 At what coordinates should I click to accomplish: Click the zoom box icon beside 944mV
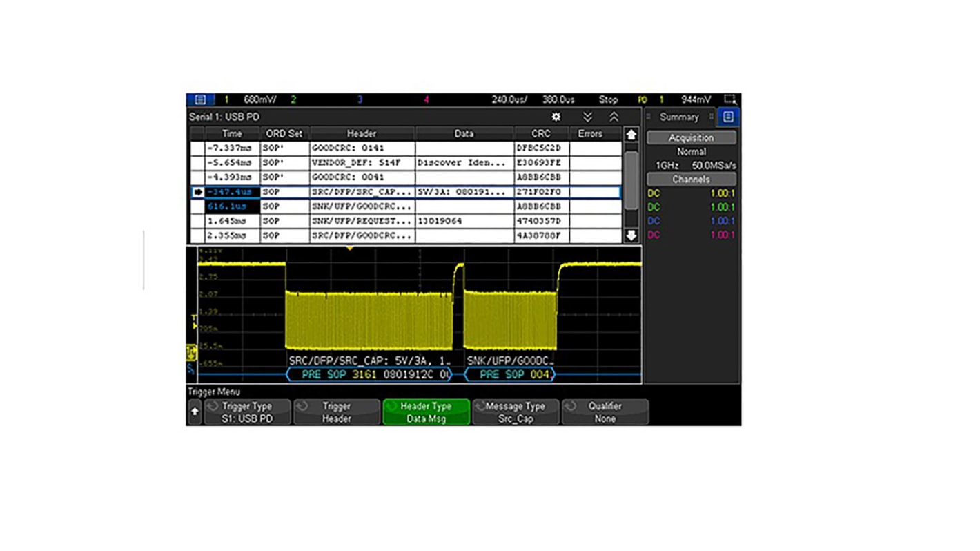(730, 99)
